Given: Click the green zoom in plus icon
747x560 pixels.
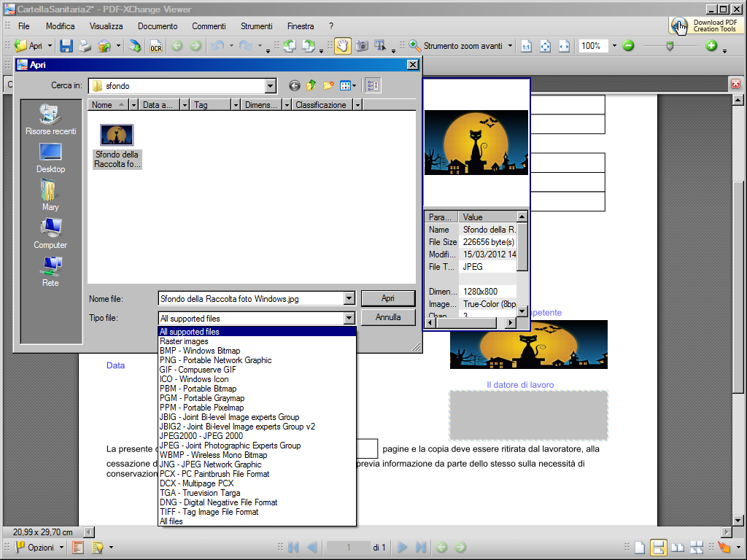Looking at the screenshot, I should click(x=712, y=46).
